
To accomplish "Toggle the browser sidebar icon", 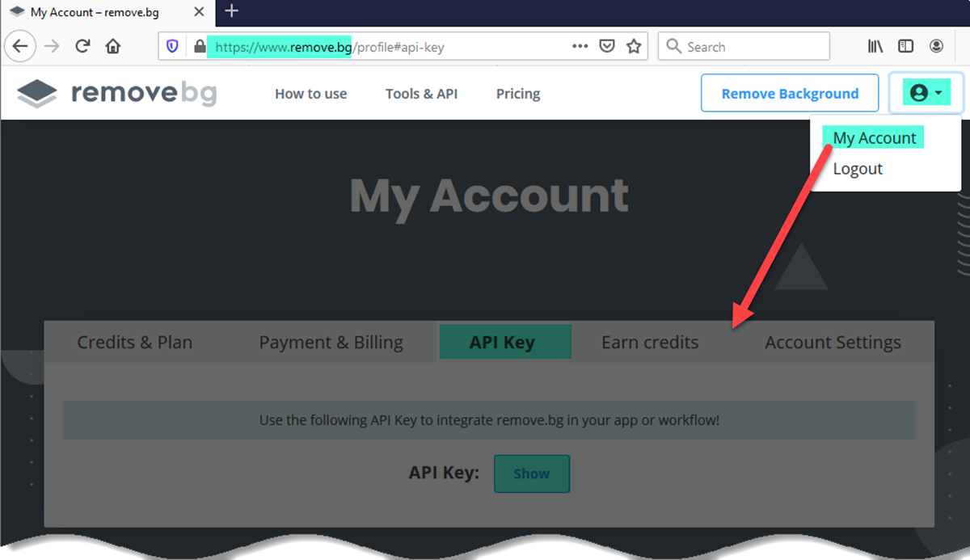I will 906,47.
